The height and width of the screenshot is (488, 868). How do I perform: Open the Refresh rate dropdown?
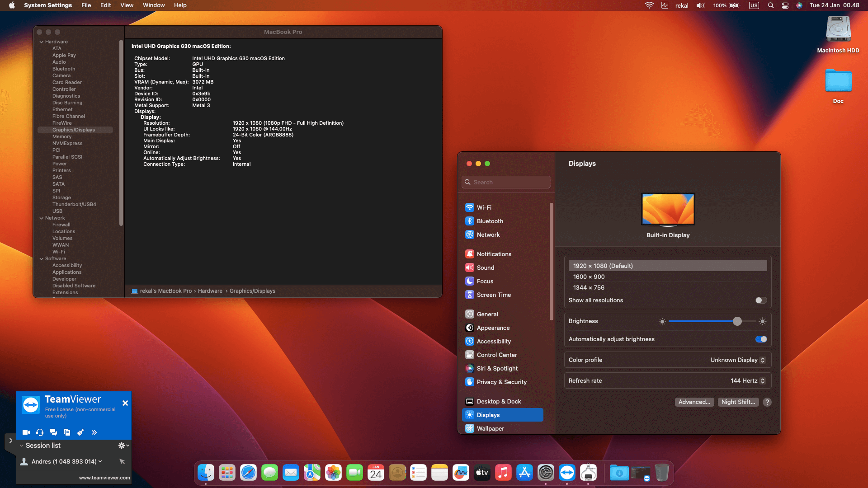pyautogui.click(x=747, y=380)
